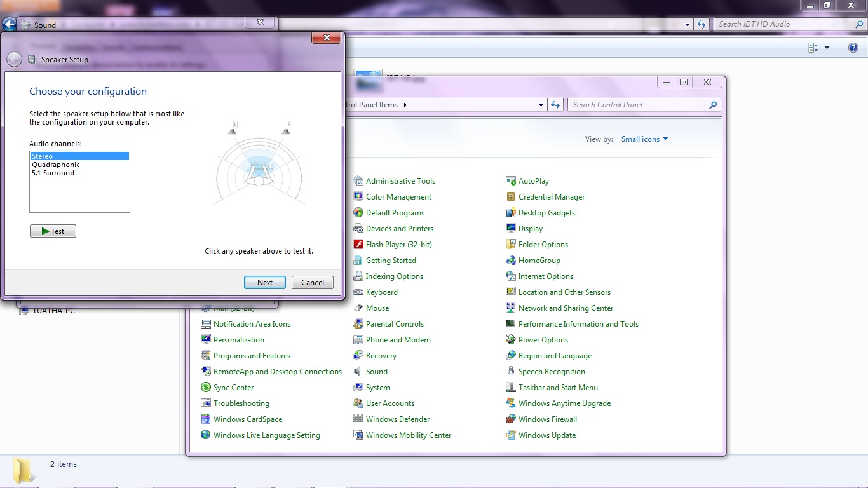This screenshot has height=488, width=868.
Task: Open Sync Center link
Action: 233,388
